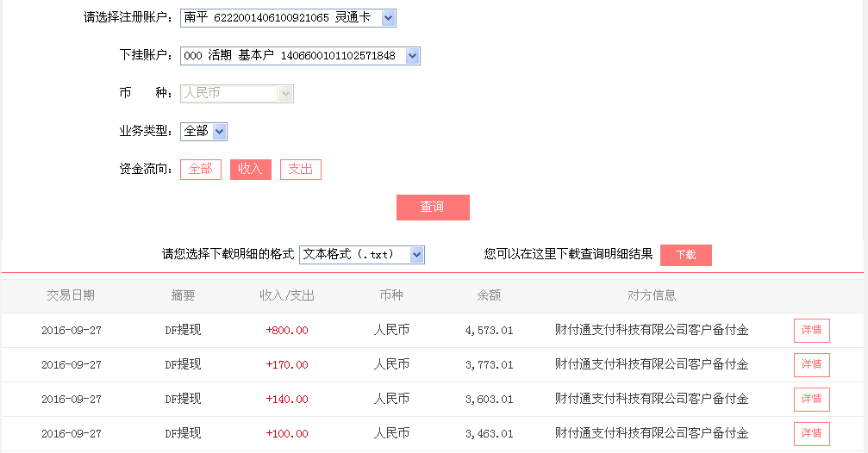Click the 收入/支出 column header
The height and width of the screenshot is (453, 868).
287,295
